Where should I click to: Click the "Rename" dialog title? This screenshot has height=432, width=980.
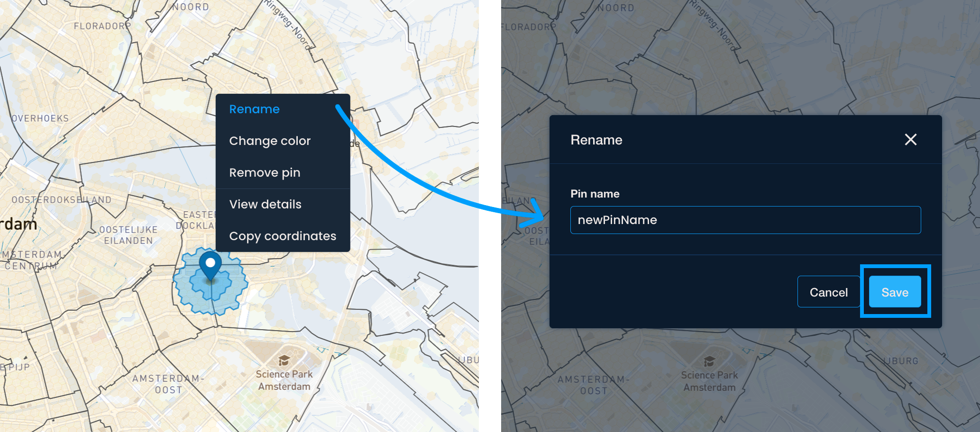[596, 140]
